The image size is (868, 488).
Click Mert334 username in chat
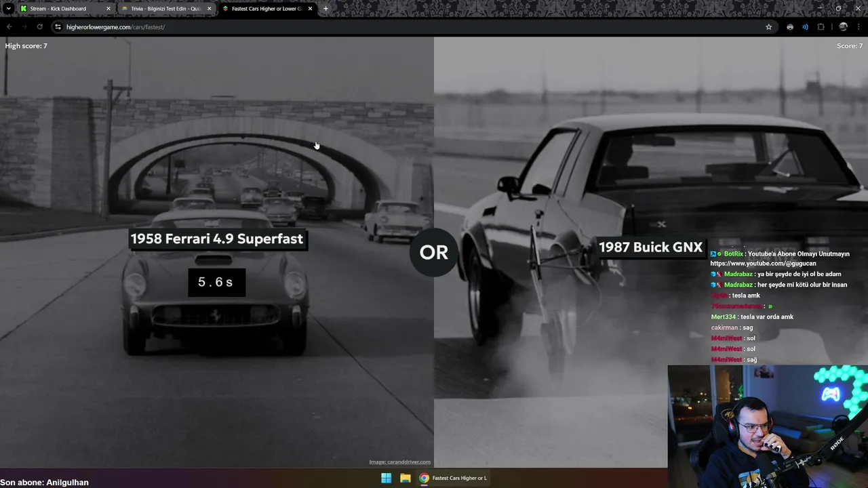pyautogui.click(x=723, y=317)
